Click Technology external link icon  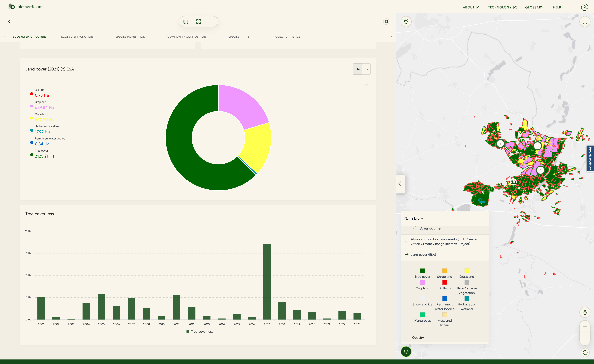pos(515,7)
